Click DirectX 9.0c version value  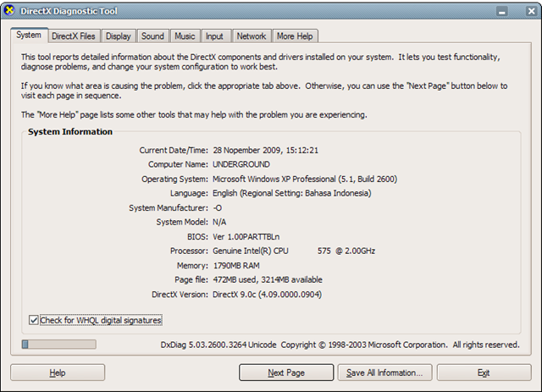click(x=267, y=295)
